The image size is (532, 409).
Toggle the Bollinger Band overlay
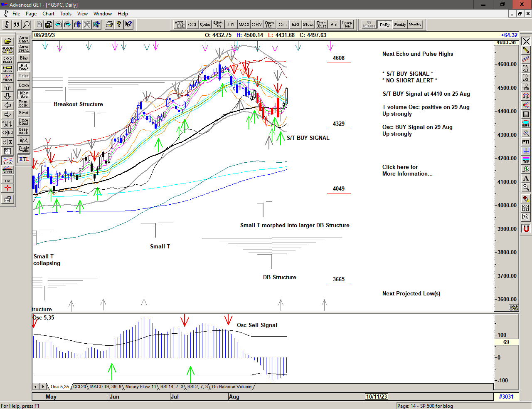[24, 67]
